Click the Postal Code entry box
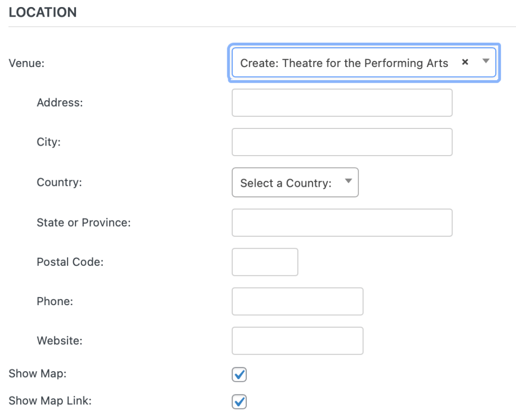The height and width of the screenshot is (420, 516). click(265, 262)
